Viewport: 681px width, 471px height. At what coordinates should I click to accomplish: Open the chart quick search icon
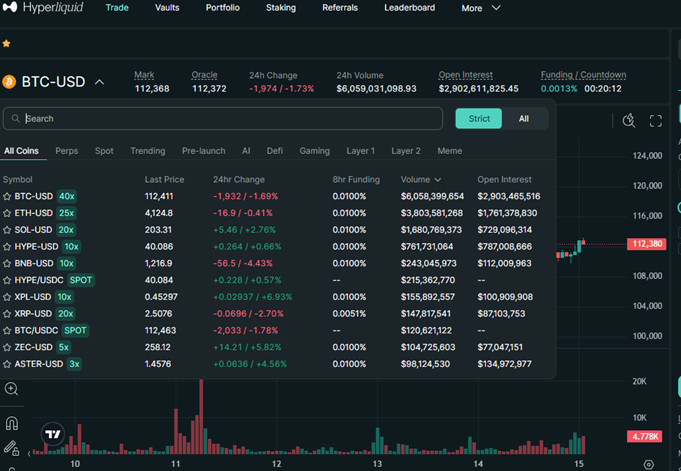pos(628,120)
